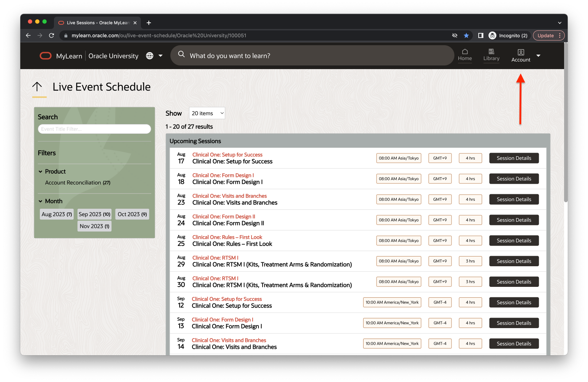Open Sep 12 Setup for Success link
Screen dimensions: 588x382
[x=227, y=299]
